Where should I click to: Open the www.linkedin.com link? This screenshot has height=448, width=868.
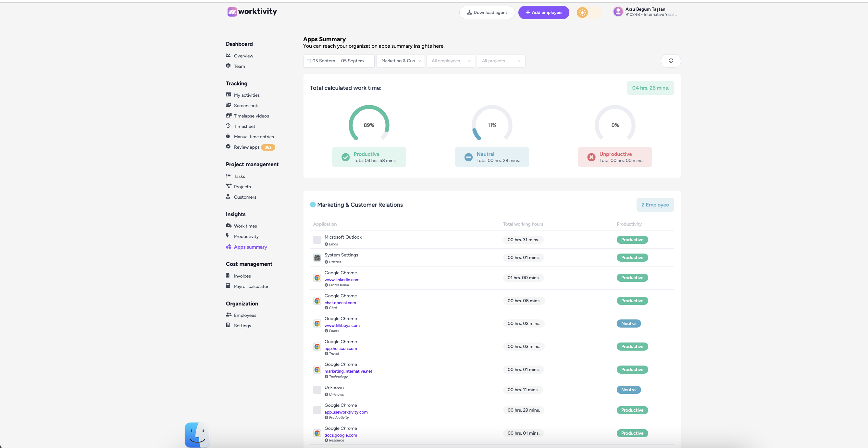pyautogui.click(x=342, y=280)
